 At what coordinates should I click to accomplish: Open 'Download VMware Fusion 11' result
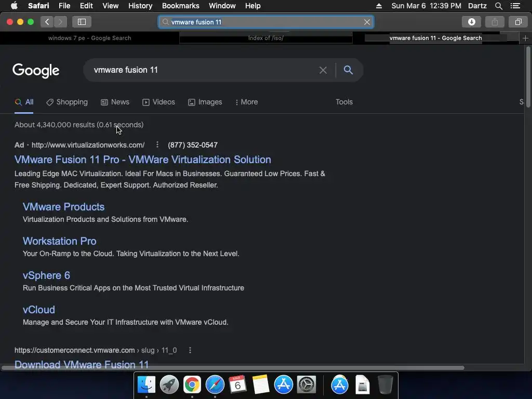tap(82, 364)
